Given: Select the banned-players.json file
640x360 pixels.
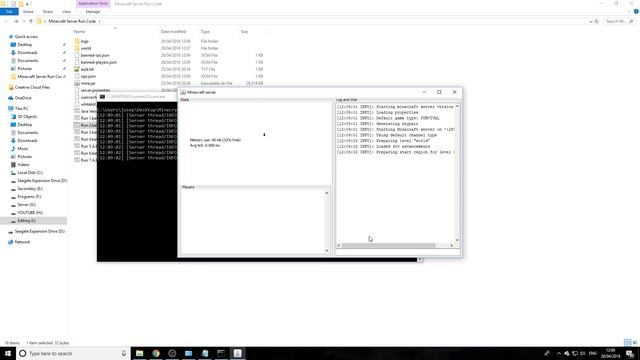Looking at the screenshot, I should tap(99, 62).
